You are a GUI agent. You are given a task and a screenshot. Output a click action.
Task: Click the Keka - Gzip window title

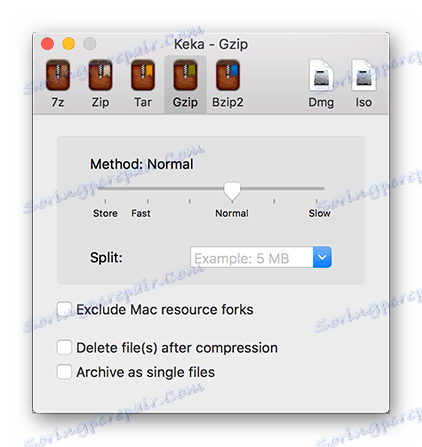pyautogui.click(x=211, y=44)
